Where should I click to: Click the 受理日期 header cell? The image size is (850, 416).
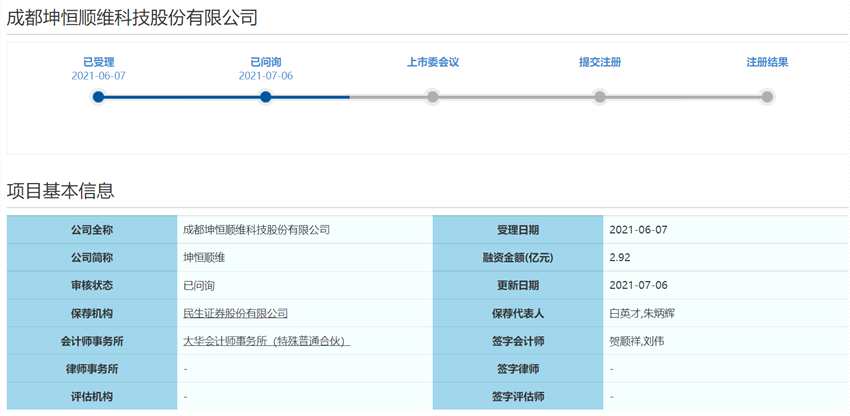coord(518,230)
